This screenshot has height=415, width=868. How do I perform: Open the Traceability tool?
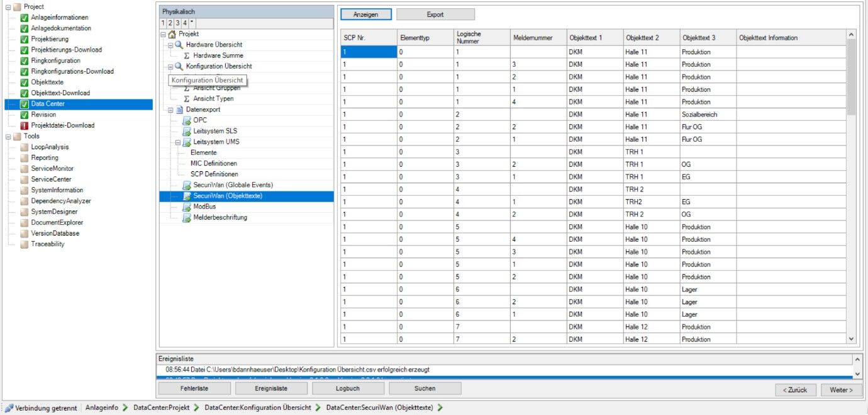pos(48,244)
